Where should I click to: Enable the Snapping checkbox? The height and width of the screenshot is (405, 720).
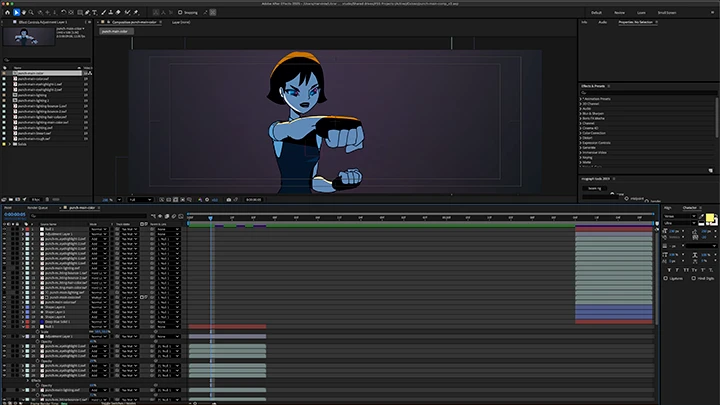[178, 12]
